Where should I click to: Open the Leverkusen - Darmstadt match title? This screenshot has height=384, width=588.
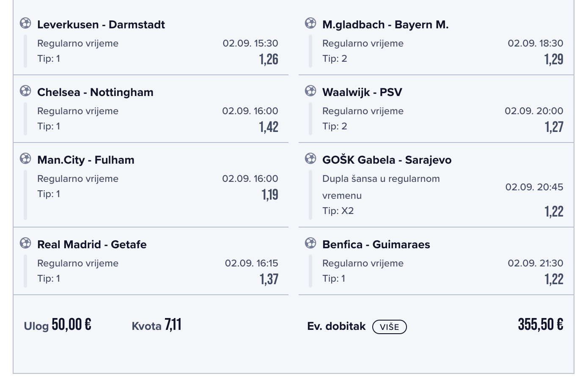101,25
